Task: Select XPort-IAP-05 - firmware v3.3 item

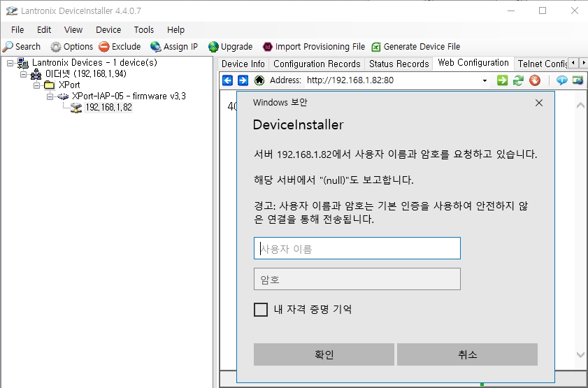Action: coord(129,96)
